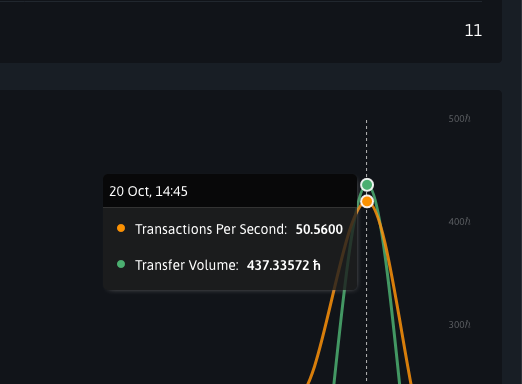
Task: Click the orange Transactions Per Second data point
Action: pyautogui.click(x=367, y=201)
